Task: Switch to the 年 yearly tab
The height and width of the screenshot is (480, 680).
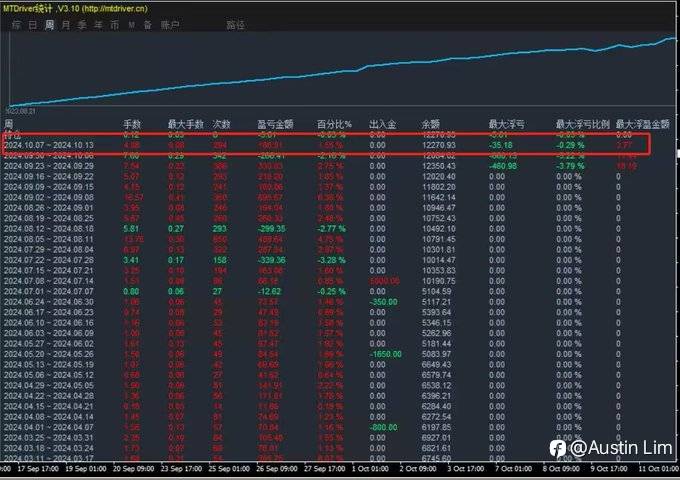Action: coord(98,25)
